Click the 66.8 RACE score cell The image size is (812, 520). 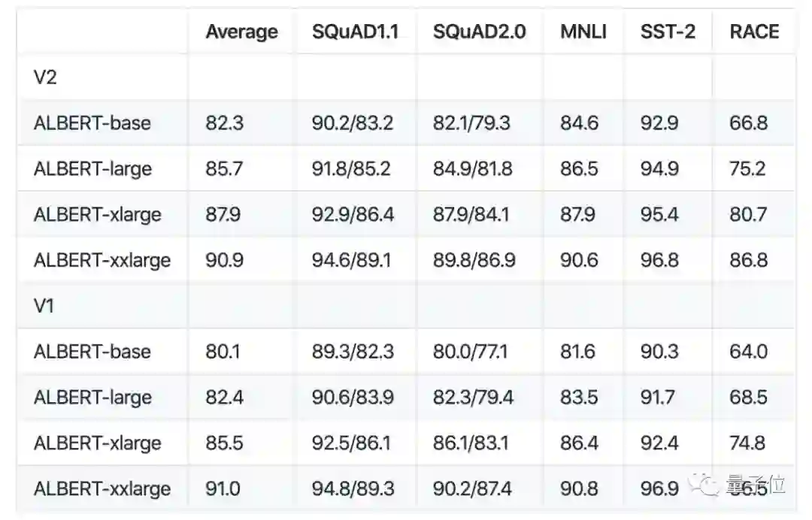(748, 123)
